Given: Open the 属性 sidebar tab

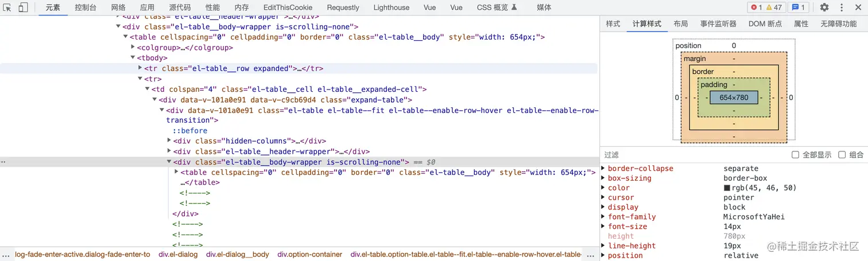Looking at the screenshot, I should (801, 24).
